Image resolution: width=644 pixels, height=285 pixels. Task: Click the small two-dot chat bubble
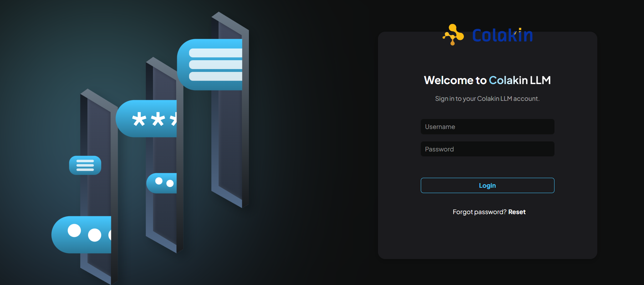coord(162,183)
